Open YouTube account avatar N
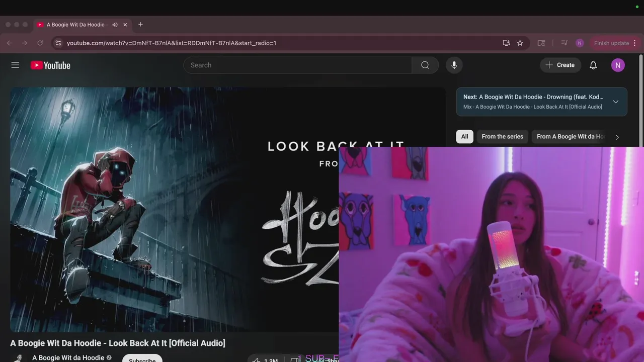This screenshot has height=362, width=644. click(x=618, y=65)
